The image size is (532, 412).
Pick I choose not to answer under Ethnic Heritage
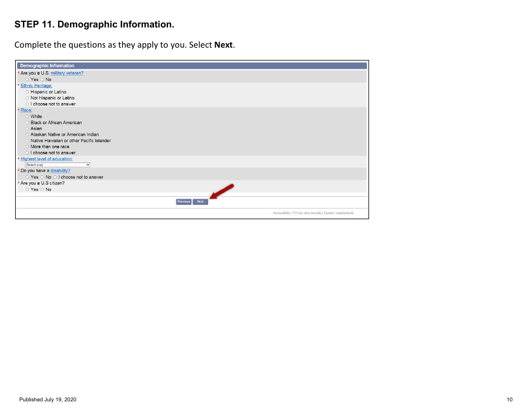(27, 104)
